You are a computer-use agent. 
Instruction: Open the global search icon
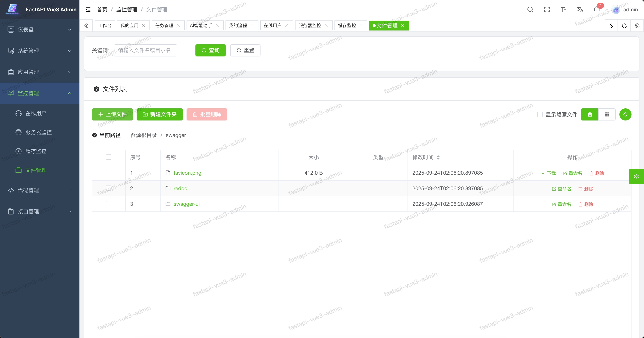tap(530, 9)
